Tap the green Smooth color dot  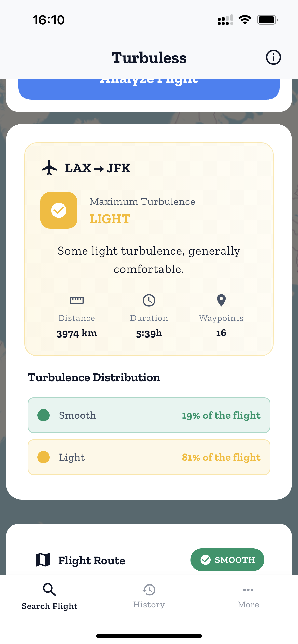tap(44, 415)
